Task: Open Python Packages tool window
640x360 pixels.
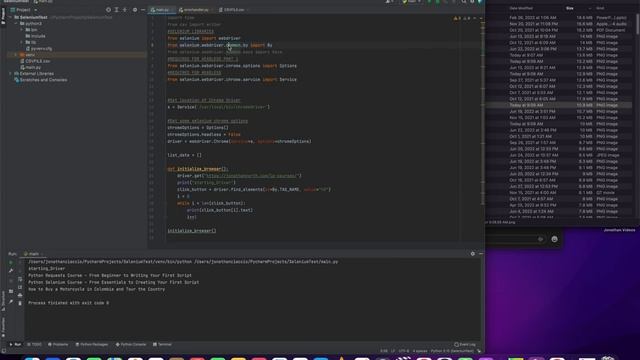Action: tap(92, 344)
